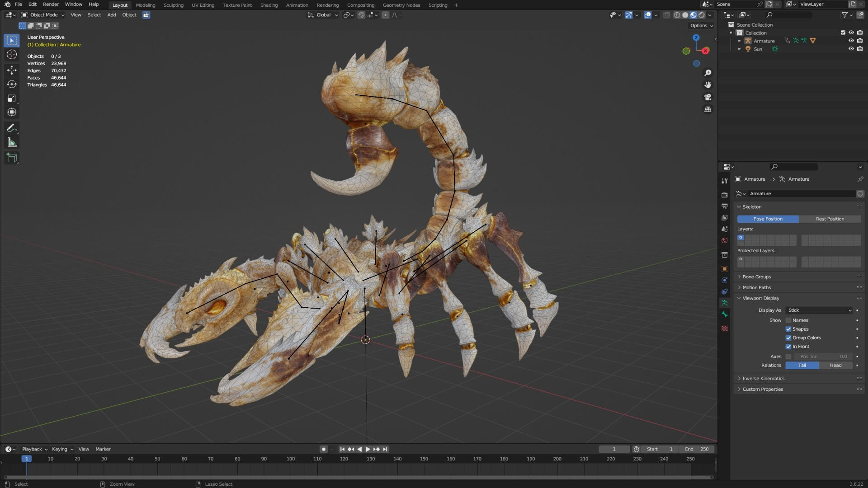
Task: Play the animation forward
Action: click(x=368, y=449)
